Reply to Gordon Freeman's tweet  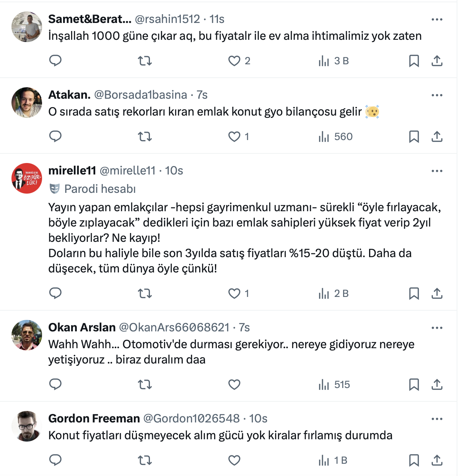[x=55, y=460]
